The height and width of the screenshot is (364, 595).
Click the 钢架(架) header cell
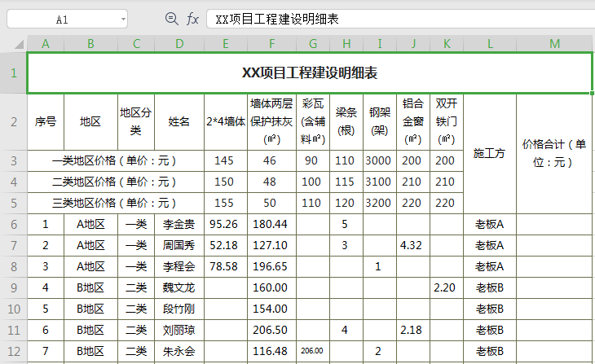(380, 121)
